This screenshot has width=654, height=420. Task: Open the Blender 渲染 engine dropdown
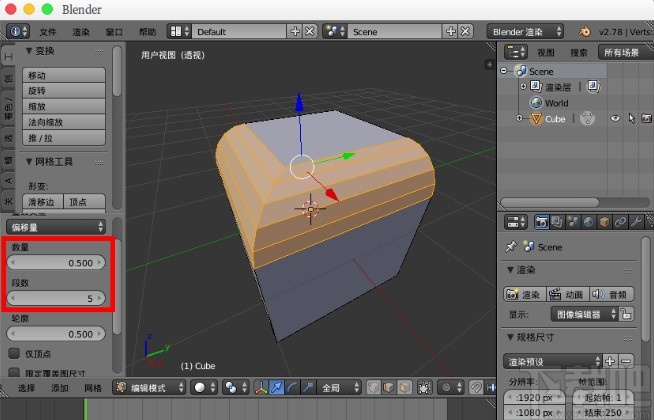coord(525,32)
